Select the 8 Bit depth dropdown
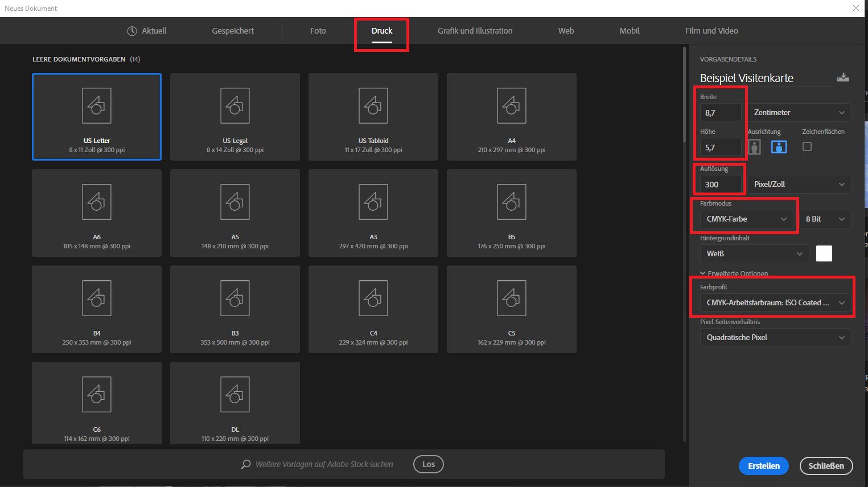 (x=825, y=219)
